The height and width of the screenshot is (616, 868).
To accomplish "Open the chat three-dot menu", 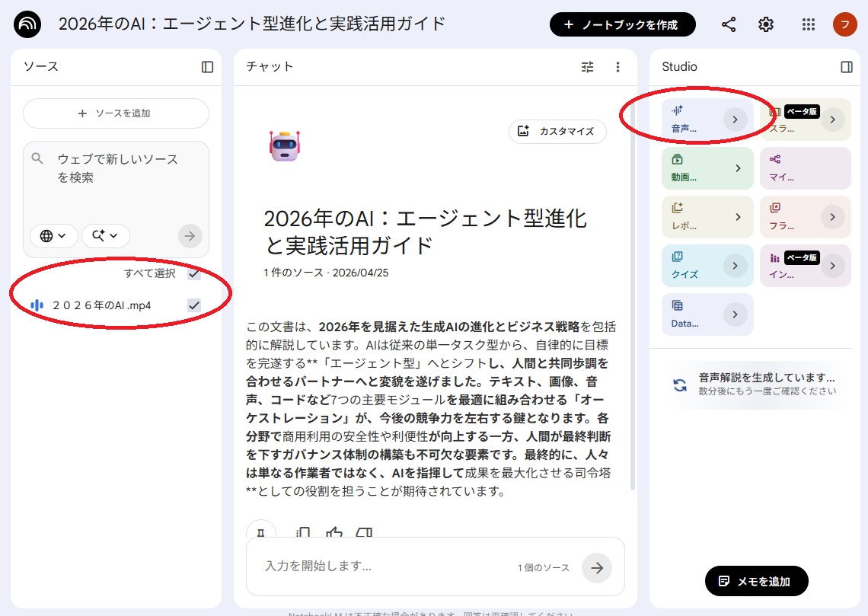I will pyautogui.click(x=618, y=67).
